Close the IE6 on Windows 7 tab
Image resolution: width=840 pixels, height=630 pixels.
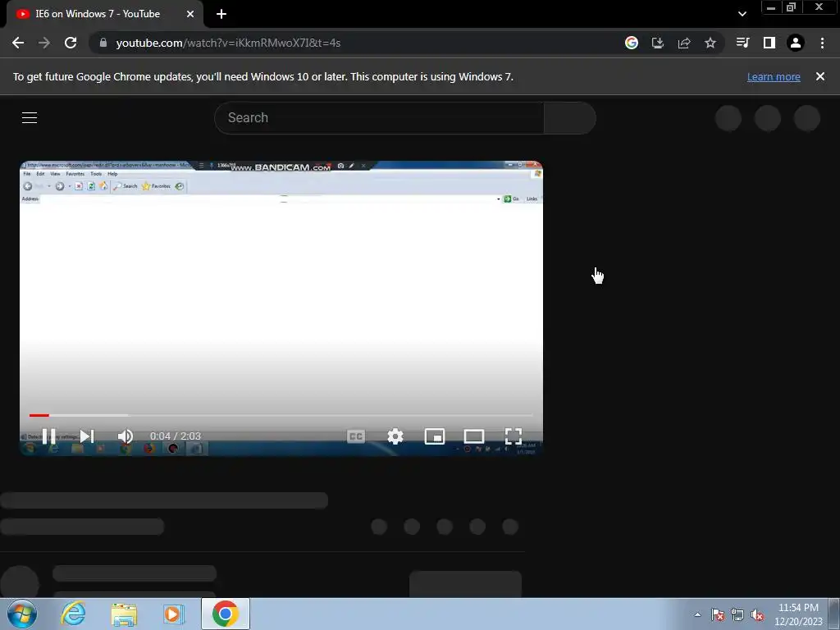point(190,14)
